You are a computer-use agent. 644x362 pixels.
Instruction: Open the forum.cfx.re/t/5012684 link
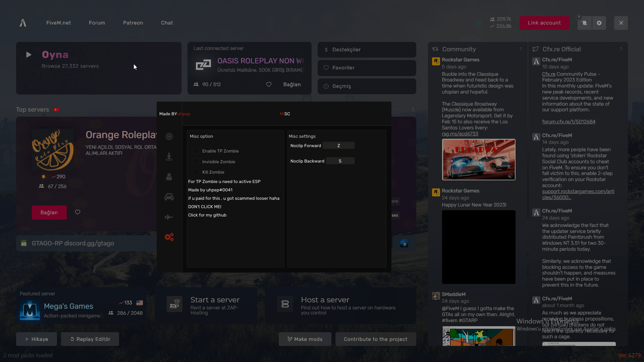tap(569, 122)
